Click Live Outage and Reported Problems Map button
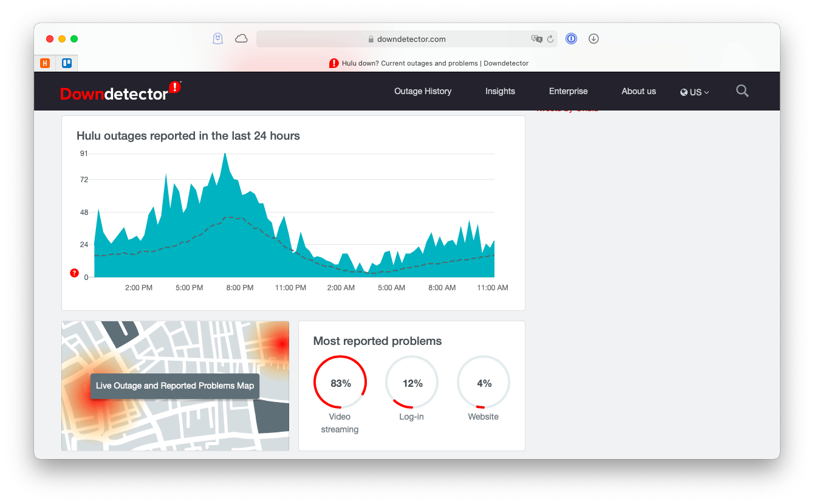814x504 pixels. tap(175, 386)
